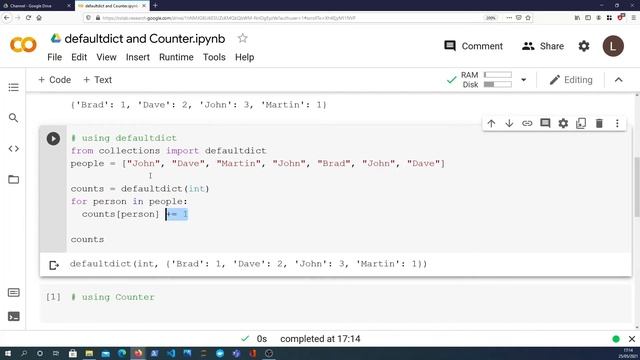The height and width of the screenshot is (360, 640).
Task: Bookmark this page with the star
Action: point(528,18)
